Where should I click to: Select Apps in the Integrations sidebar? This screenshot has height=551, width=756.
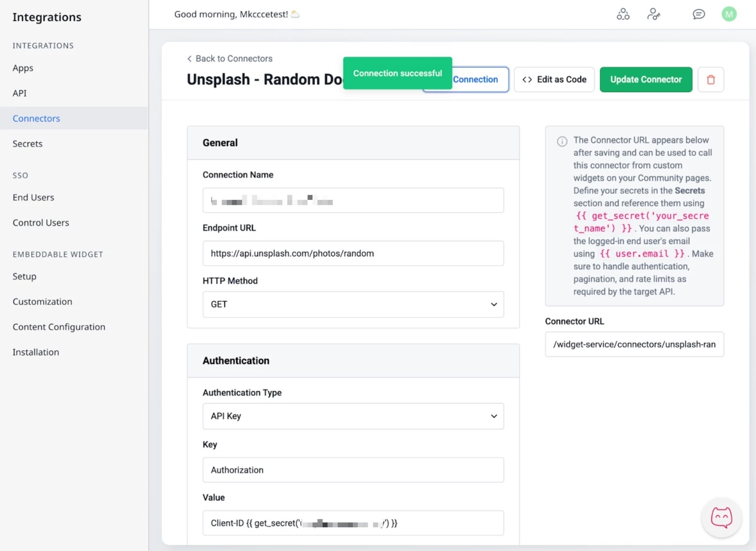click(23, 68)
